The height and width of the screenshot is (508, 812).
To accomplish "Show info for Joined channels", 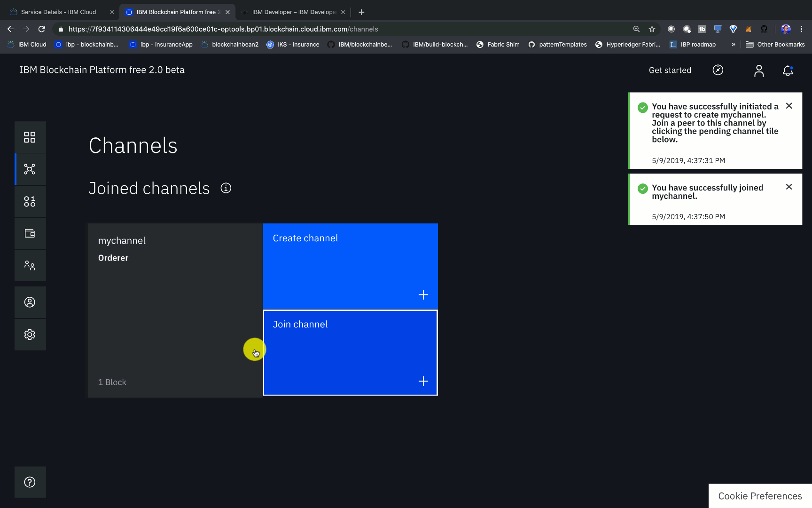I will (x=226, y=188).
